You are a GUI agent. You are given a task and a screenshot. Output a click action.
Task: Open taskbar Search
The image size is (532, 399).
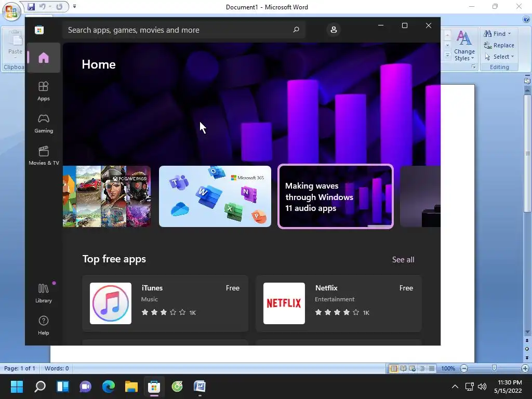(39, 387)
